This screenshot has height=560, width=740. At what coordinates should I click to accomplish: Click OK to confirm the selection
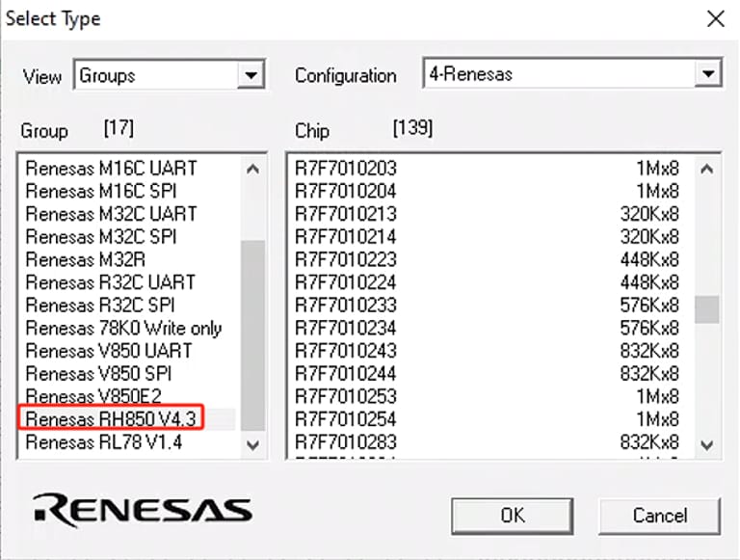coord(512,516)
